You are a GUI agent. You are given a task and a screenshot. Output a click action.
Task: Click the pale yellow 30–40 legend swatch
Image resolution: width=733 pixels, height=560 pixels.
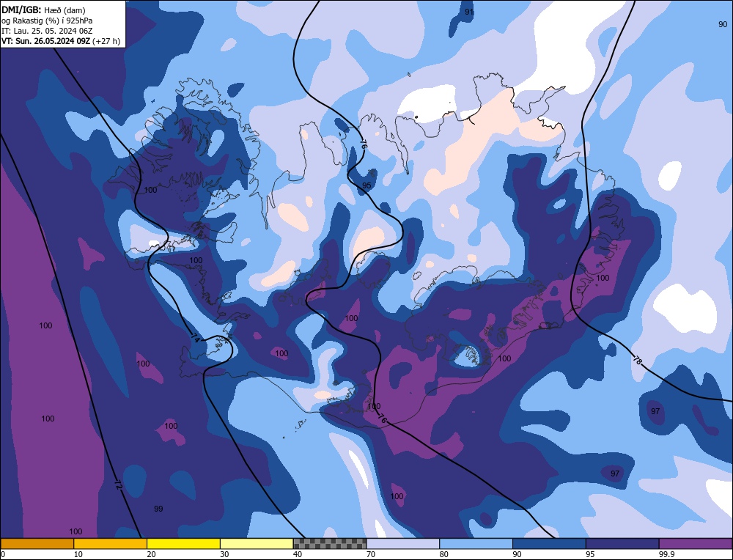(257, 544)
